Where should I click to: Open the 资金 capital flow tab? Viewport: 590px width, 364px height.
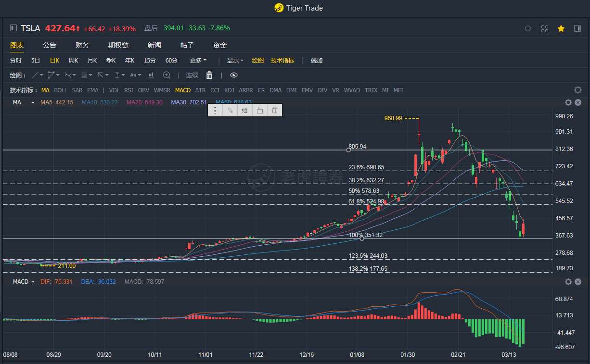pyautogui.click(x=220, y=45)
